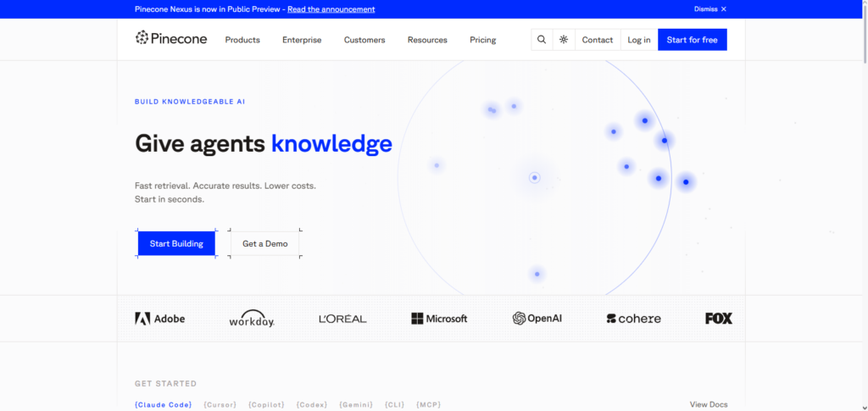Screen dimensions: 868x411
Task: Click the "BUILD KNOWLEDGEABLE AI" label
Action: click(x=190, y=102)
